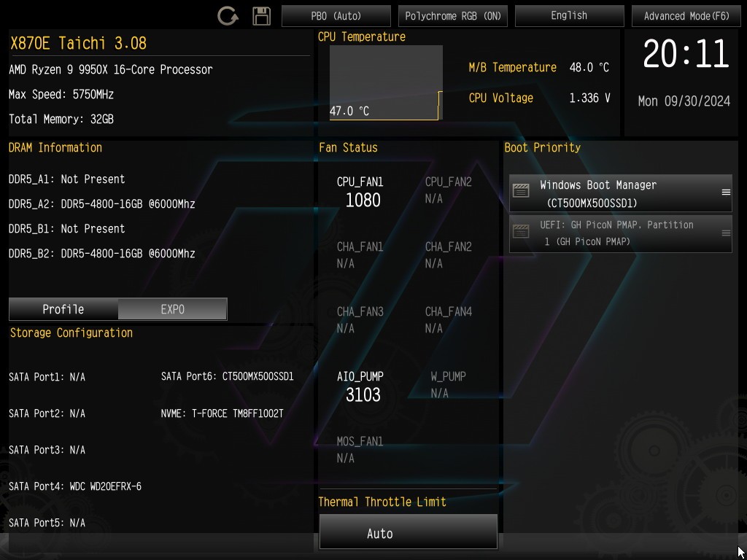
Task: Grab handle icon on Windows Boot Manager entry
Action: pyautogui.click(x=726, y=192)
